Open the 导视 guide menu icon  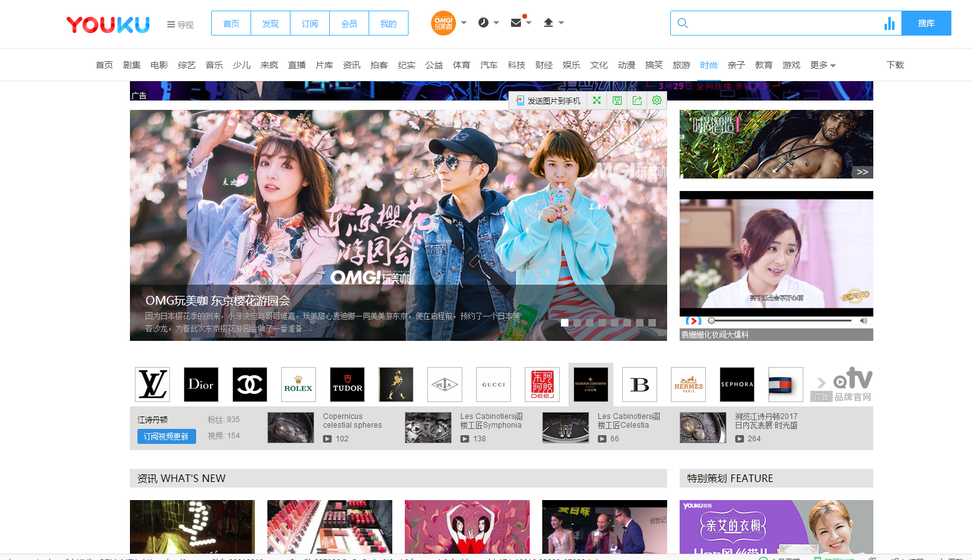pyautogui.click(x=171, y=25)
